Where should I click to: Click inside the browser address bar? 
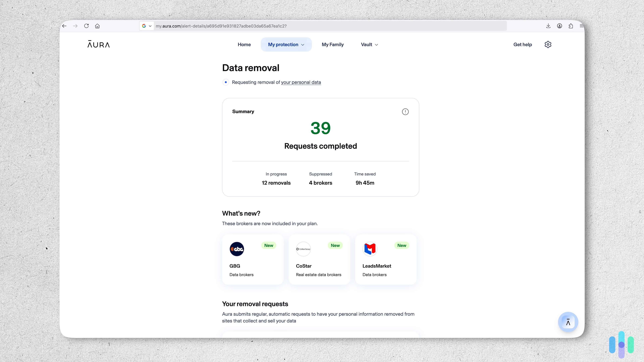coord(325,26)
